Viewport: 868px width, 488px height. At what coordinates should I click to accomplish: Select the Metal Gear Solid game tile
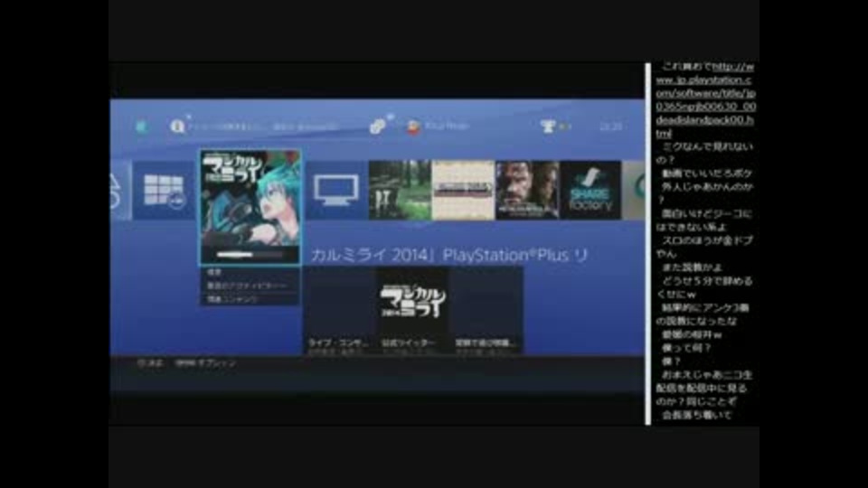[x=527, y=191]
